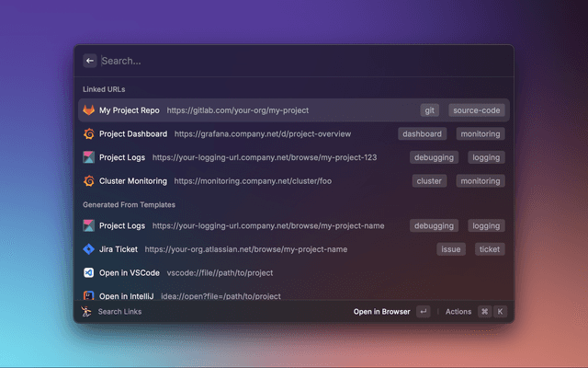Click the Kibana icon in Linked URLs

click(88, 157)
